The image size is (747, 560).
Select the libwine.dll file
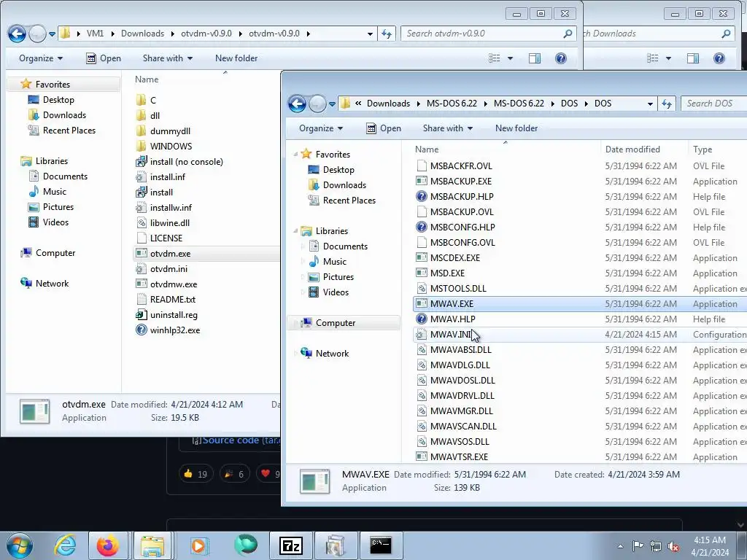169,223
